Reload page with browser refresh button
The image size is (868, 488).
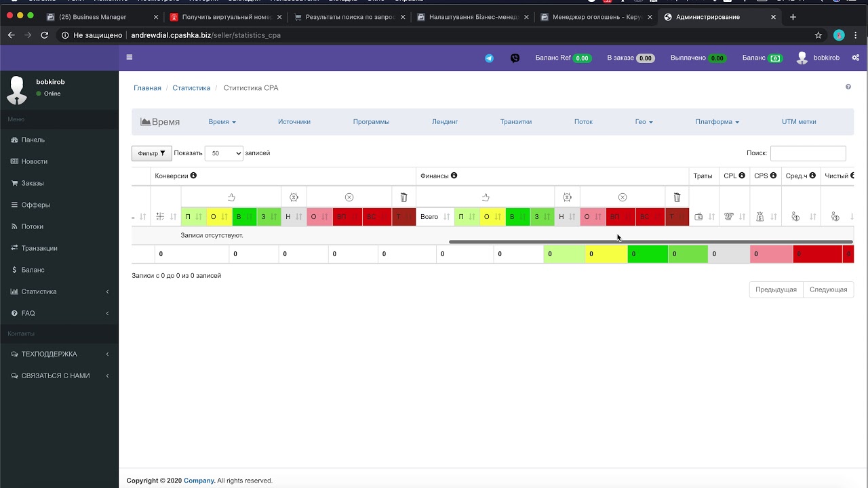click(x=45, y=35)
